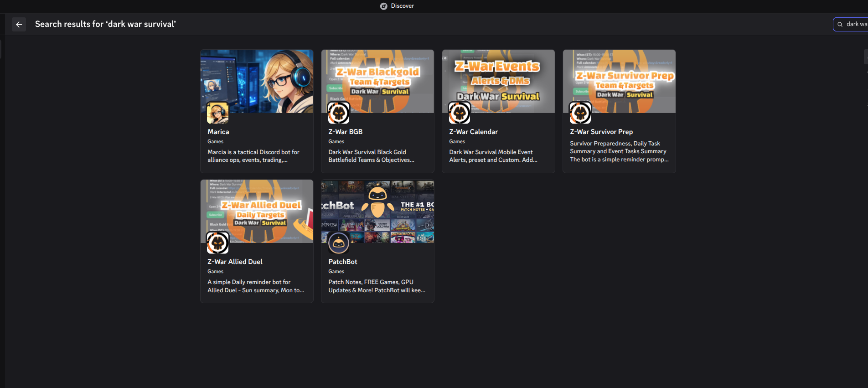Image resolution: width=868 pixels, height=388 pixels.
Task: Click the Discover compass icon in the title bar
Action: pos(384,6)
